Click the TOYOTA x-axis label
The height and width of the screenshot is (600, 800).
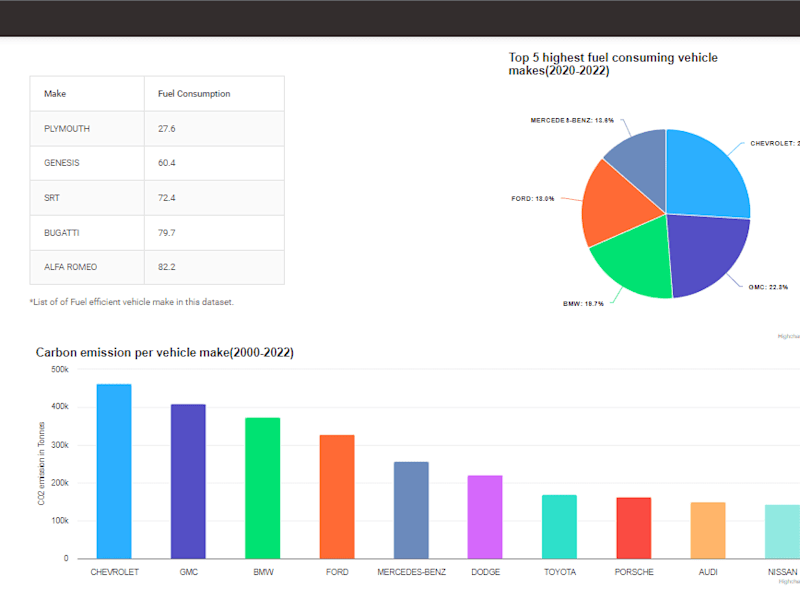560,572
